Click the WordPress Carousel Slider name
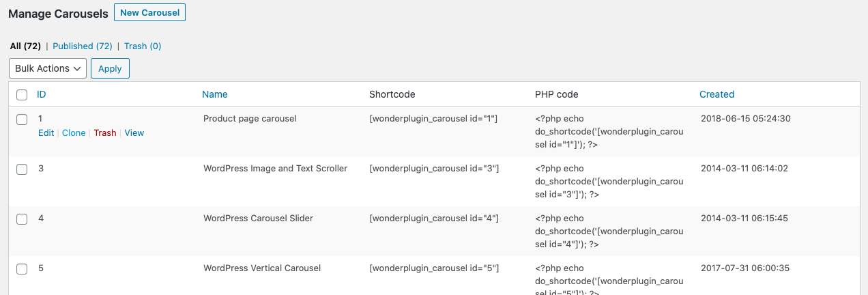The width and height of the screenshot is (868, 295). pyautogui.click(x=258, y=219)
